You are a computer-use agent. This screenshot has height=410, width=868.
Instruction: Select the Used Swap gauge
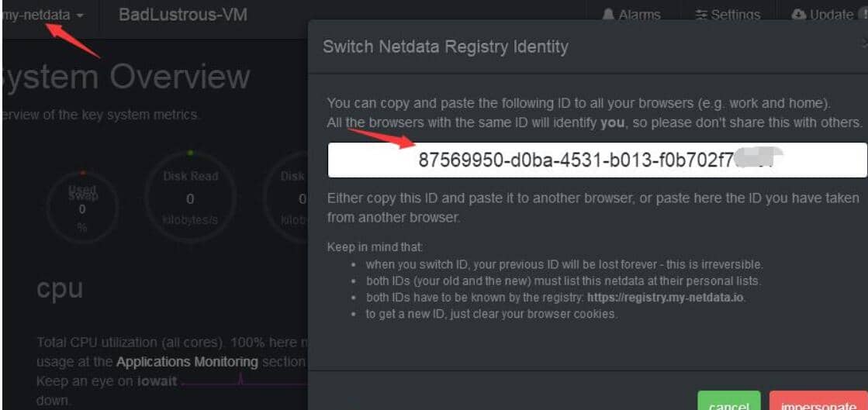(x=82, y=204)
